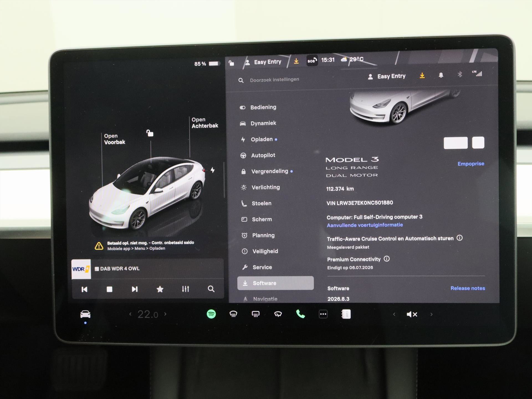Screen dimensions: 532x399
Task: Open the Spotify app icon
Action: click(x=211, y=314)
